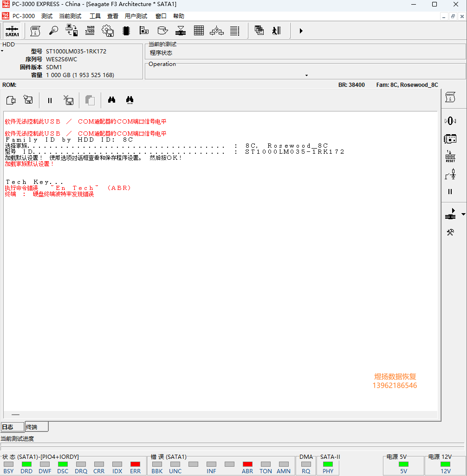Click the save log disk icon
This screenshot has width=467, height=476.
pyautogui.click(x=28, y=99)
